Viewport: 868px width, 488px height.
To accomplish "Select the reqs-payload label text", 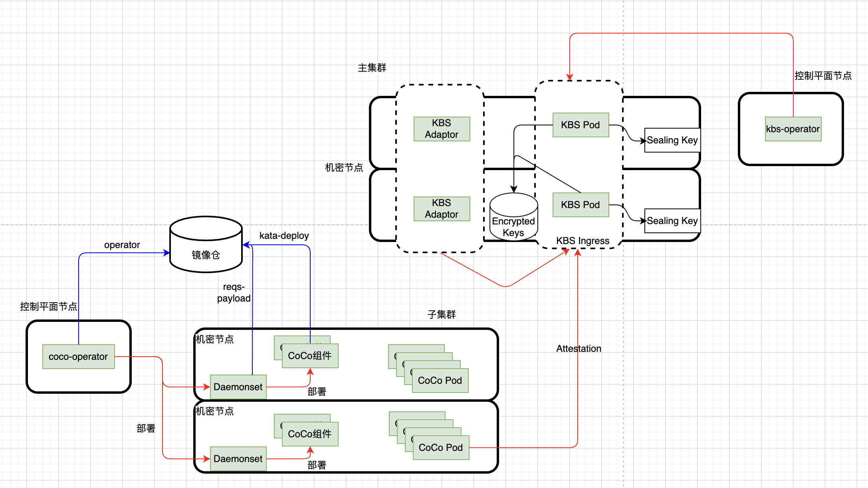I will [234, 293].
